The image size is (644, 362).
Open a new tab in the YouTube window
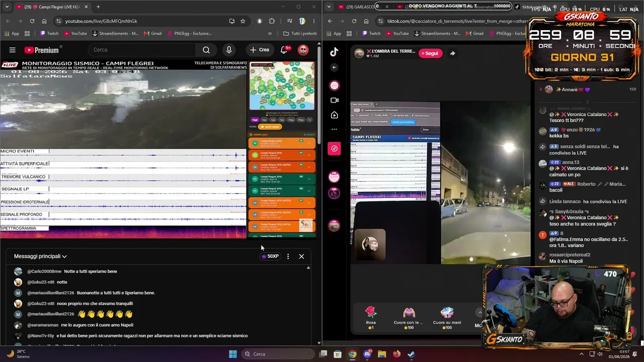point(98,7)
